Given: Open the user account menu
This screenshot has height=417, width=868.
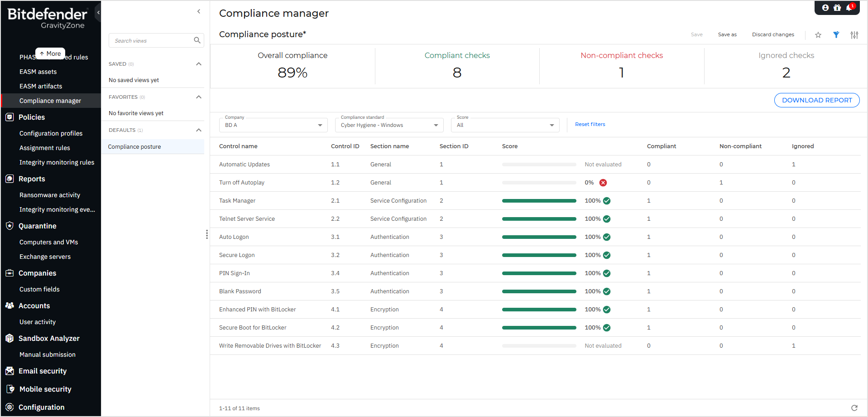Looking at the screenshot, I should point(825,7).
